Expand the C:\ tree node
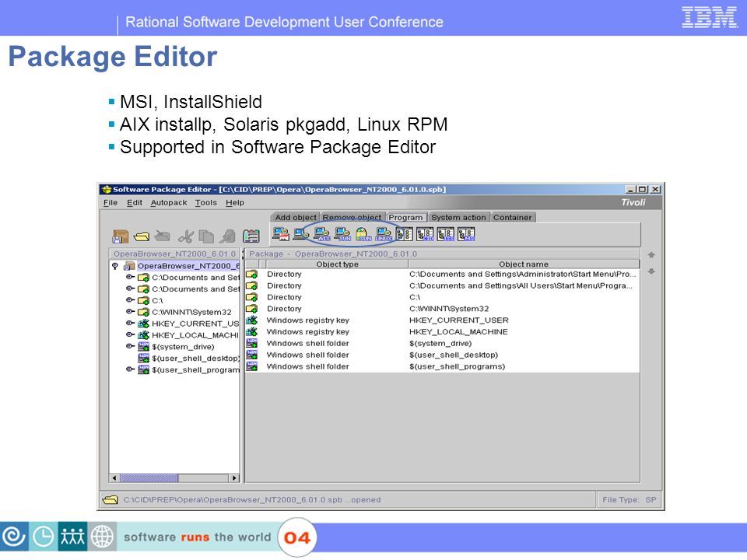The width and height of the screenshot is (747, 560). [130, 300]
